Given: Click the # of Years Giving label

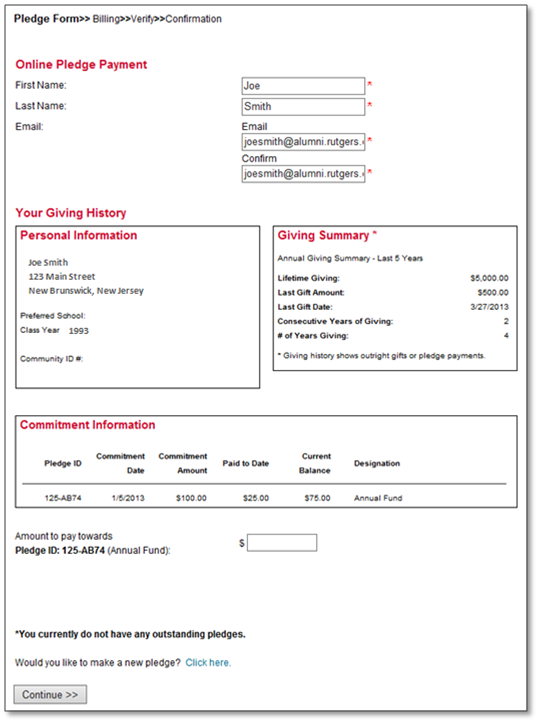Looking at the screenshot, I should pos(313,336).
